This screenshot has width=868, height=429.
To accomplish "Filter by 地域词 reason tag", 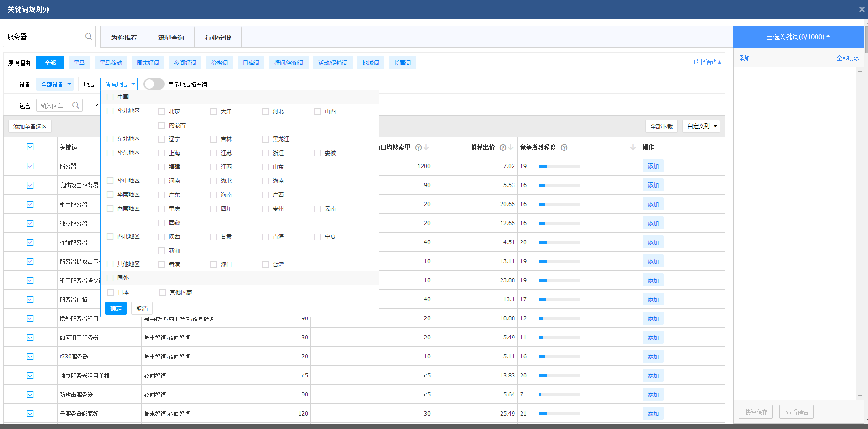I will [371, 63].
